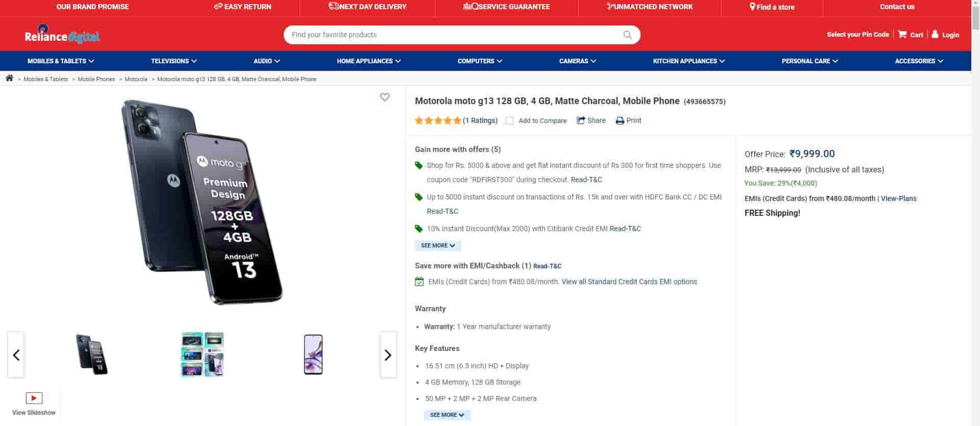Select the purple phone front thumbnail

(x=313, y=354)
